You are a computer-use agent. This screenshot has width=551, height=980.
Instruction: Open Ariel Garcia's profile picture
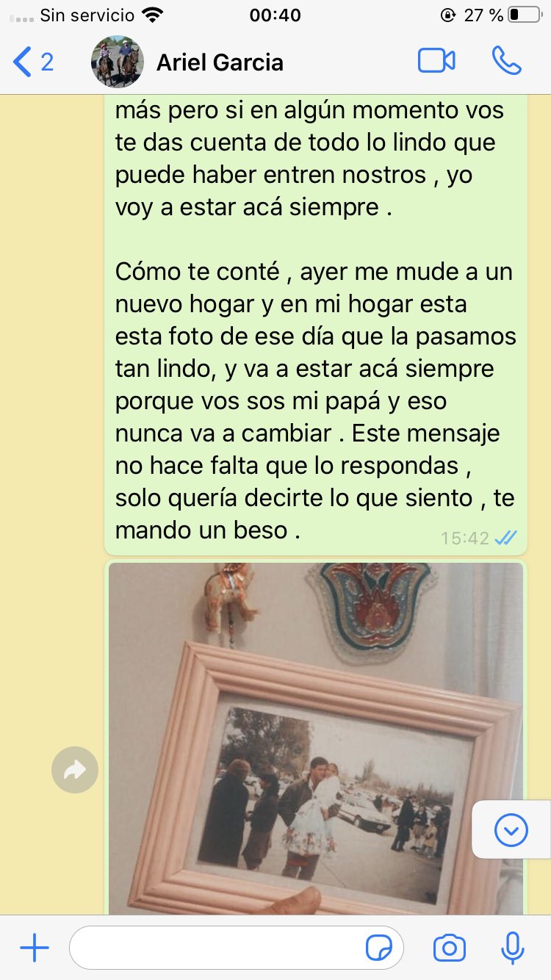(x=118, y=62)
